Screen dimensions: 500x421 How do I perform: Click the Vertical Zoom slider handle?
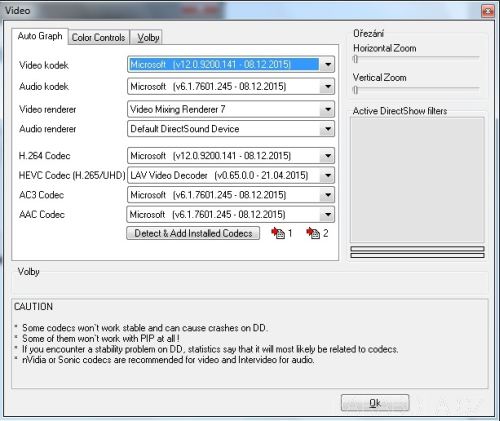[355, 90]
